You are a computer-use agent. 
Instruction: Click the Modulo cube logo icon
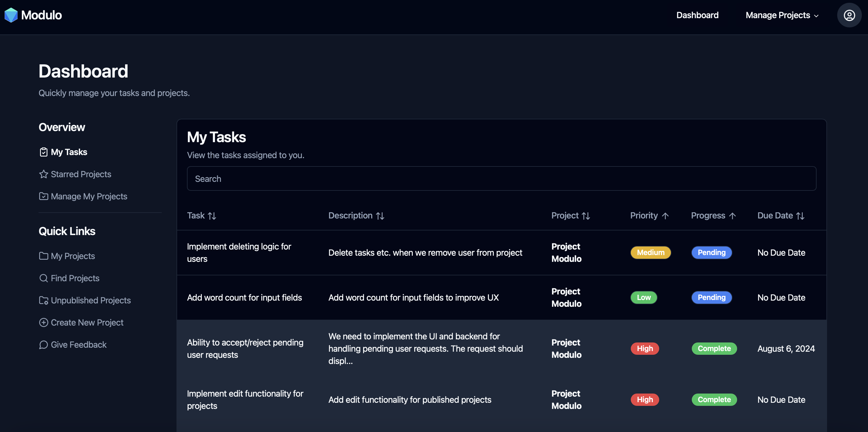11,15
